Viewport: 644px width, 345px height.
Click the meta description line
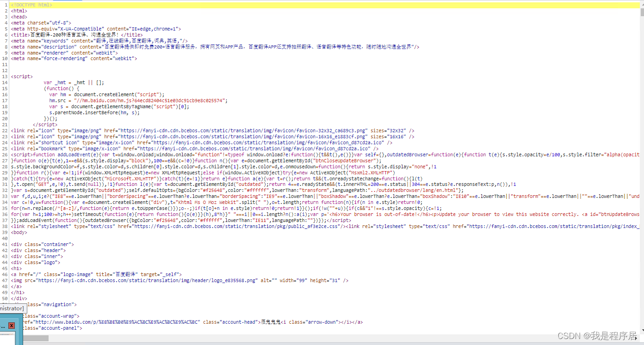pos(216,47)
